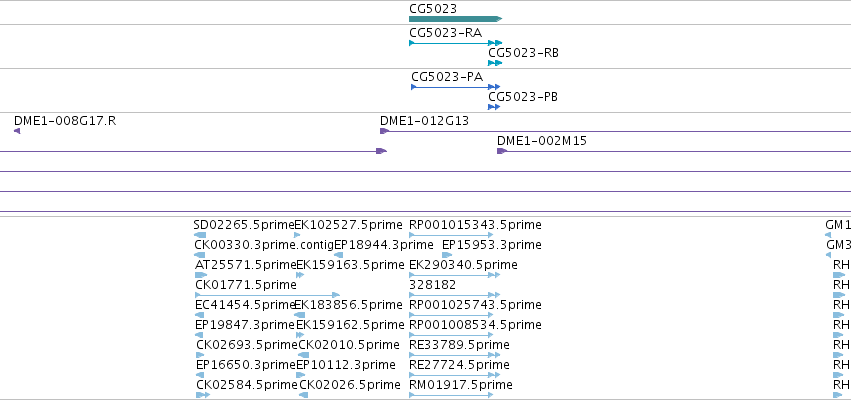This screenshot has width=851, height=400.
Task: Click the RE33789.5prime EST label
Action: coord(459,345)
